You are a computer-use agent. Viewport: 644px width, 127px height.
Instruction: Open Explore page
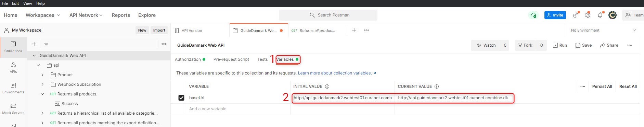pyautogui.click(x=147, y=15)
